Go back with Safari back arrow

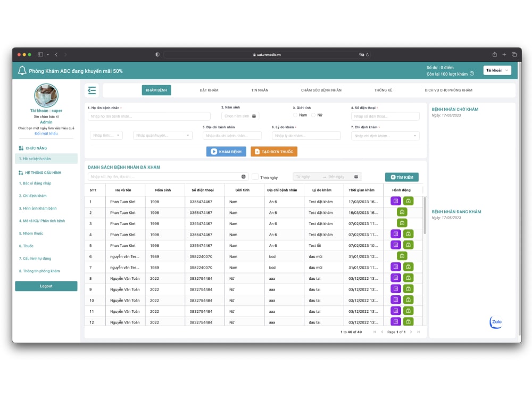(x=56, y=54)
